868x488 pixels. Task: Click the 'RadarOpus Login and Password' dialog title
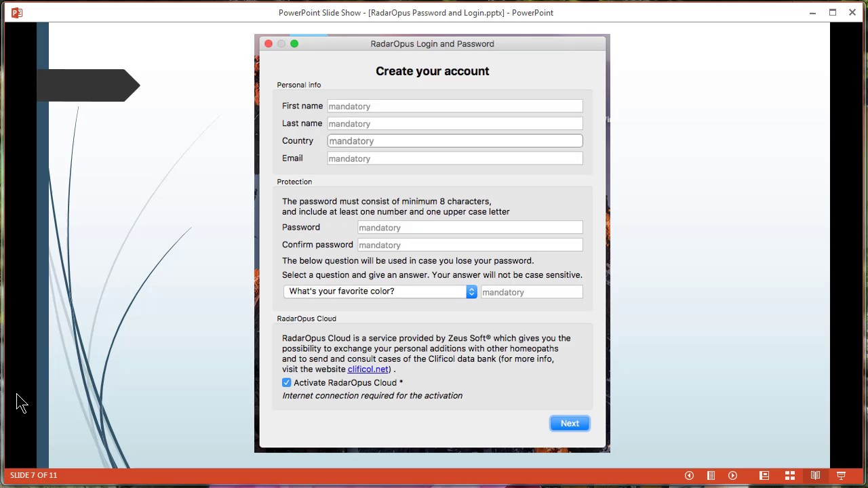click(x=432, y=44)
